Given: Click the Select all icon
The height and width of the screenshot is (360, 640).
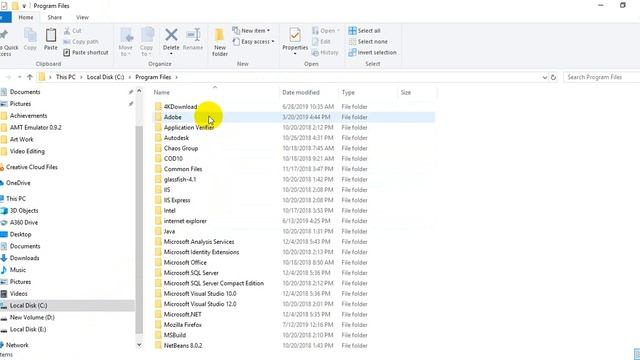Looking at the screenshot, I should [x=352, y=31].
